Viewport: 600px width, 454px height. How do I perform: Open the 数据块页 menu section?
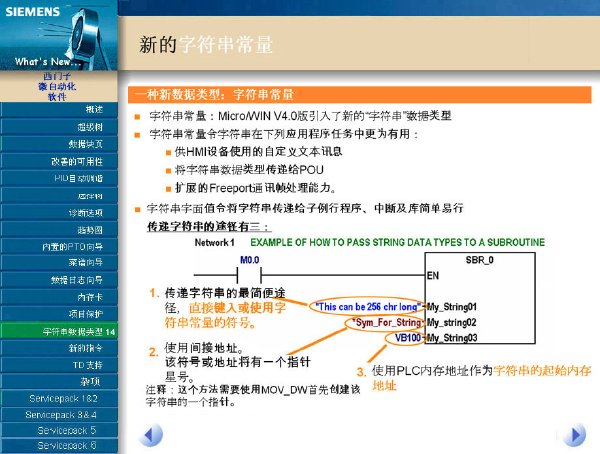pyautogui.click(x=59, y=144)
